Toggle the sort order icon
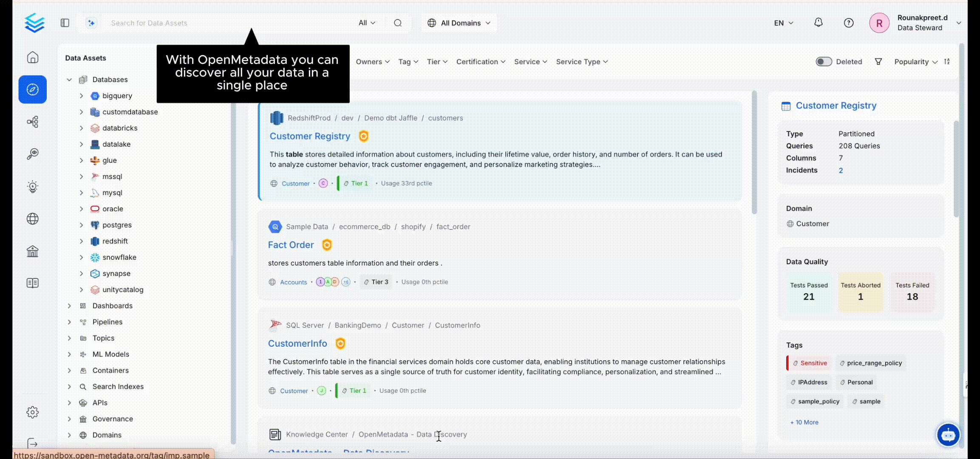Image resolution: width=980 pixels, height=459 pixels. (947, 62)
